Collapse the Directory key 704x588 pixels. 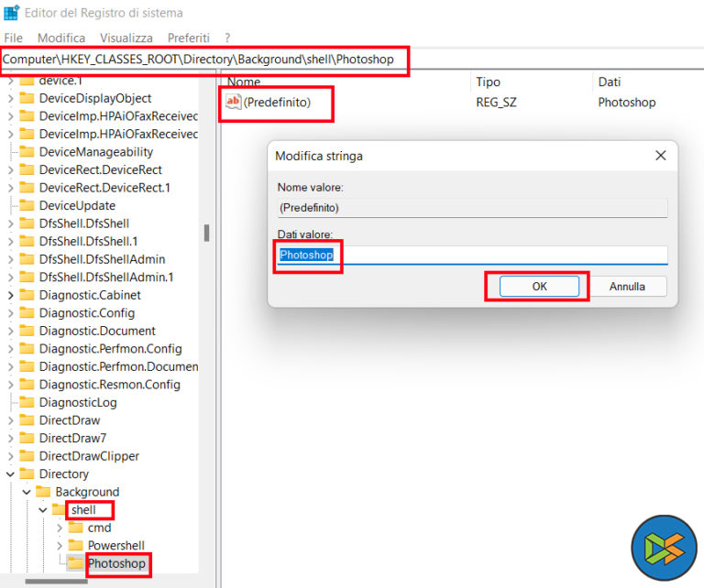click(x=10, y=474)
